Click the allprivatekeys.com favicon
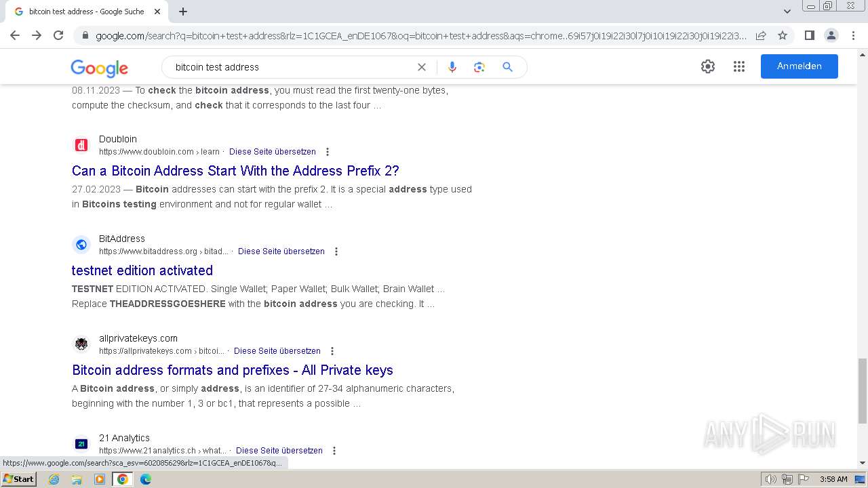This screenshot has width=868, height=488. (81, 344)
